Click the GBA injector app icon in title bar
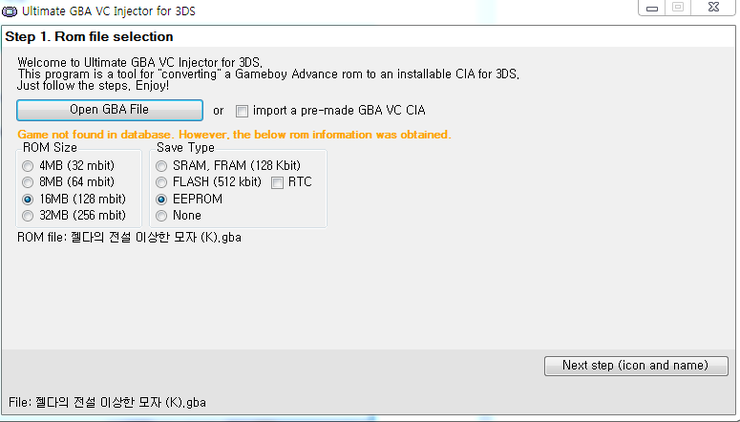Screen dimensions: 740x422 [x=9, y=11]
